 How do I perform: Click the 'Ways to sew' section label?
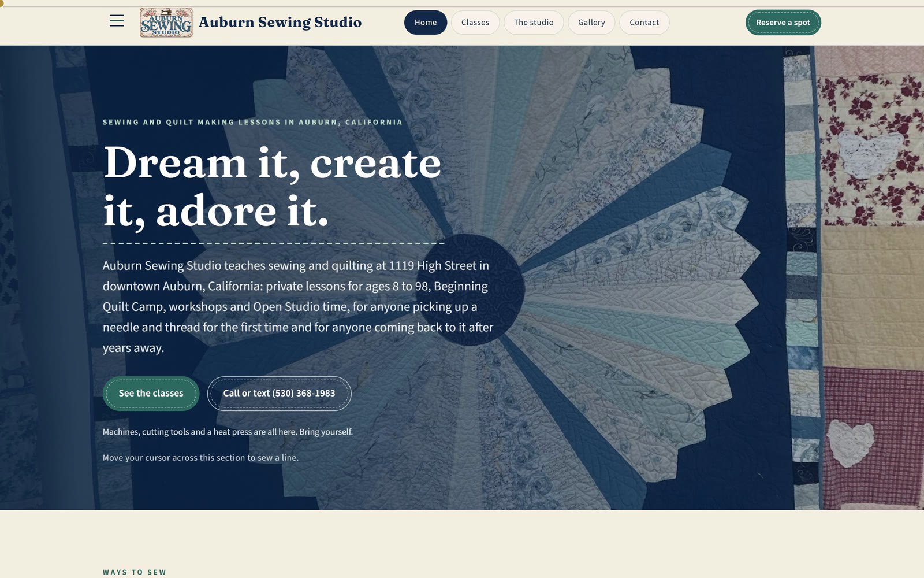(x=135, y=572)
